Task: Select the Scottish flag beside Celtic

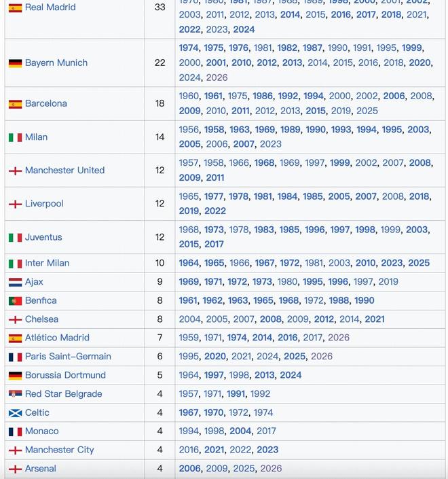Action: click(x=15, y=413)
